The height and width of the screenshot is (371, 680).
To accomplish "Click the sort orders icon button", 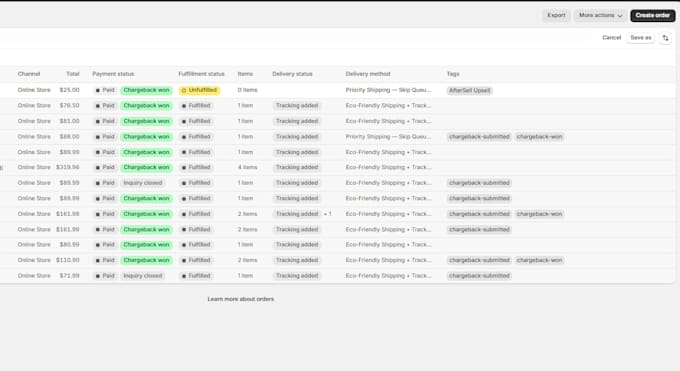I will (x=665, y=38).
